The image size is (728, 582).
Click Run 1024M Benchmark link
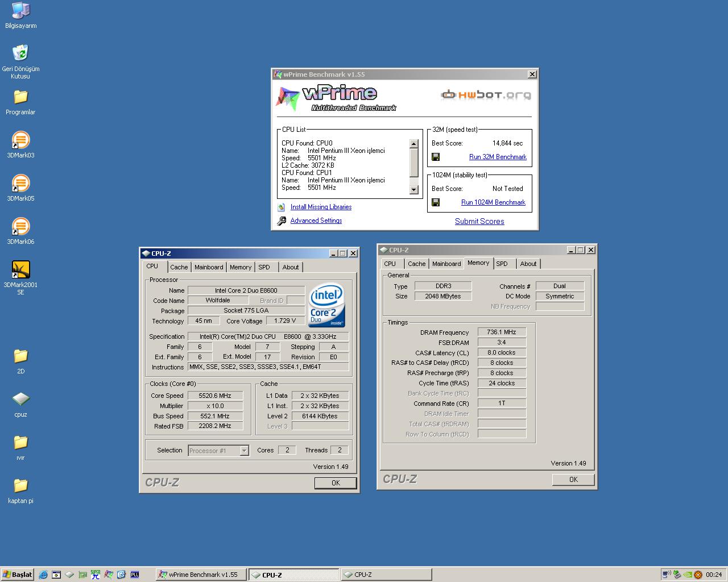click(493, 202)
